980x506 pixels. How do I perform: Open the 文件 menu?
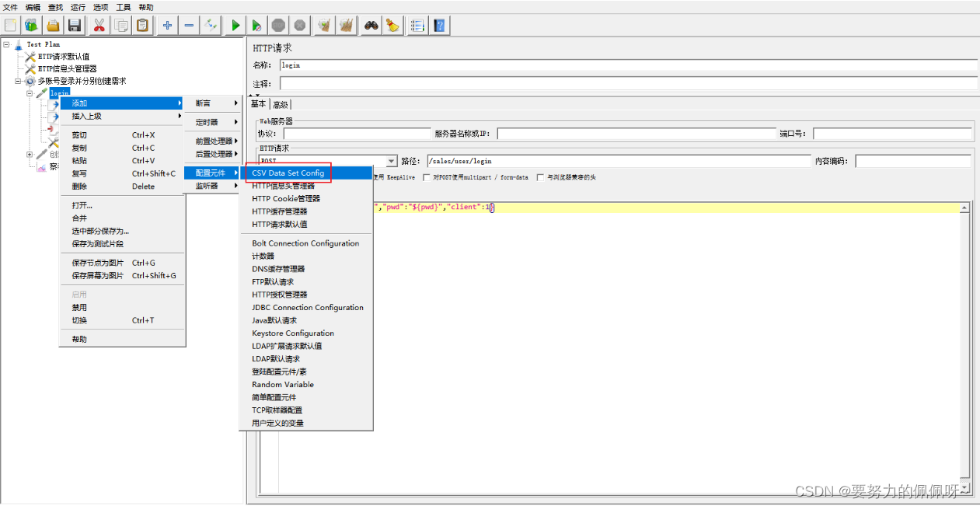tap(10, 7)
